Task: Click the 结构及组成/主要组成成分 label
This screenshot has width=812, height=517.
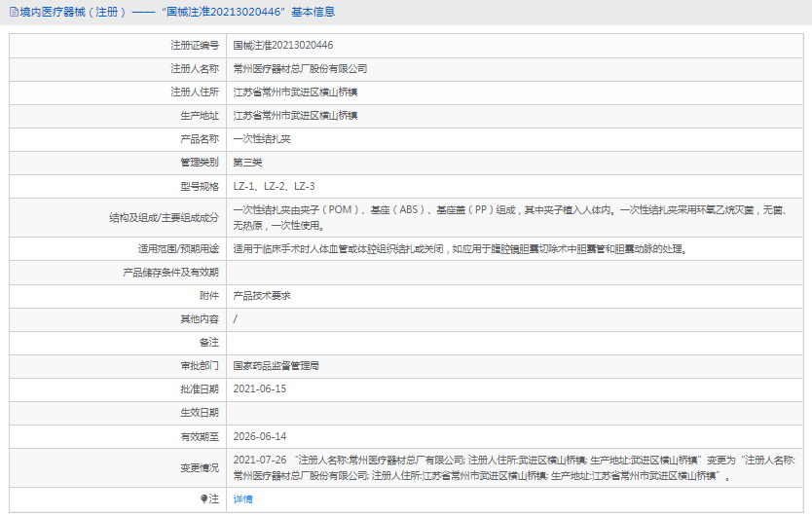Action: pyautogui.click(x=164, y=217)
